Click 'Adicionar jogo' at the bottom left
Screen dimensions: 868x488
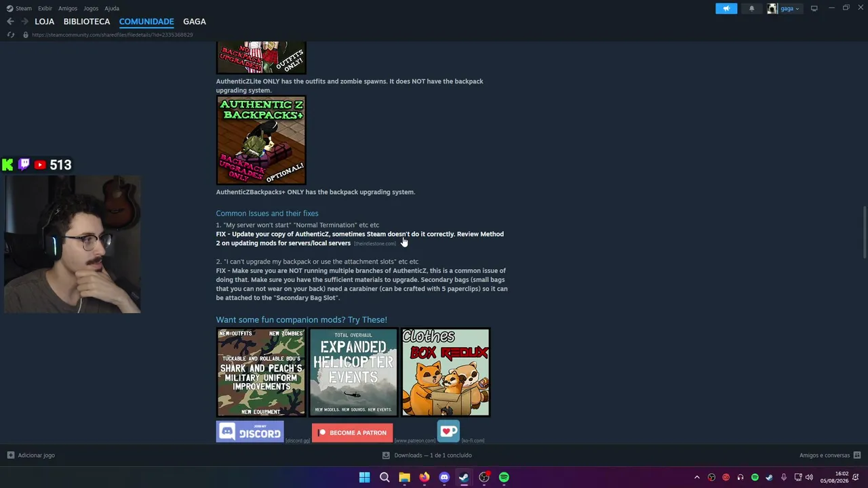click(x=31, y=455)
